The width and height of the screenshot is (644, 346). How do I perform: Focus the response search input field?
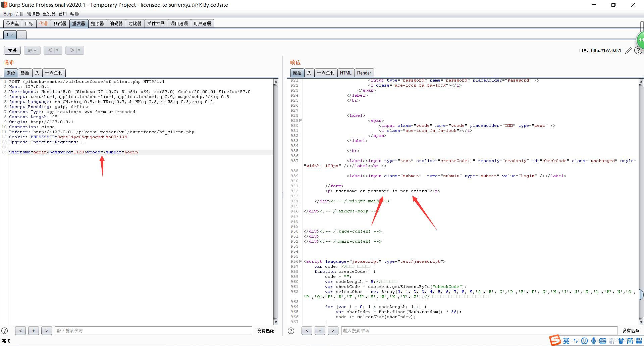point(479,331)
